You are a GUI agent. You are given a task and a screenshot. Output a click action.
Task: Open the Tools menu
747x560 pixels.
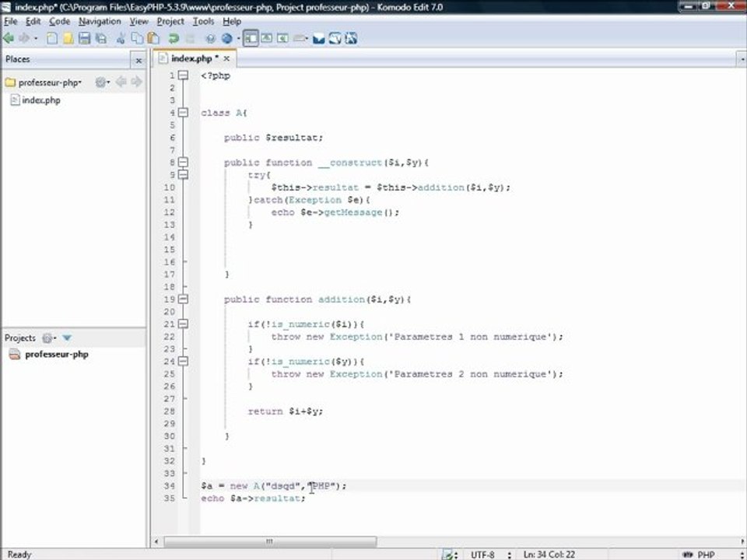(203, 22)
